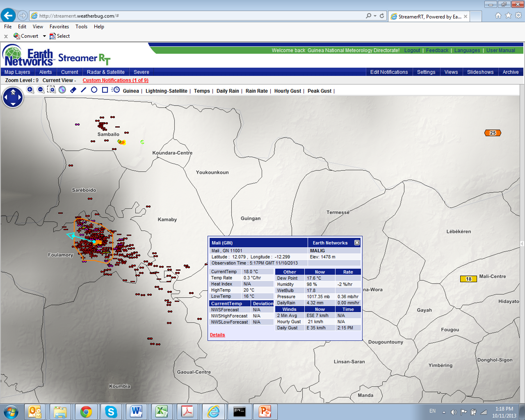
Task: Open the browser tools gear icon
Action: (x=518, y=16)
